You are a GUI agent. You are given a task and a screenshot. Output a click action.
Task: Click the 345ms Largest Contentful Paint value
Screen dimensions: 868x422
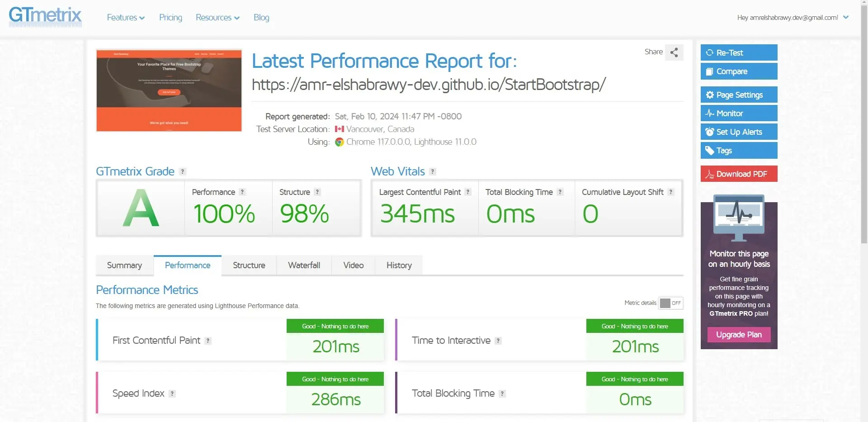click(417, 214)
